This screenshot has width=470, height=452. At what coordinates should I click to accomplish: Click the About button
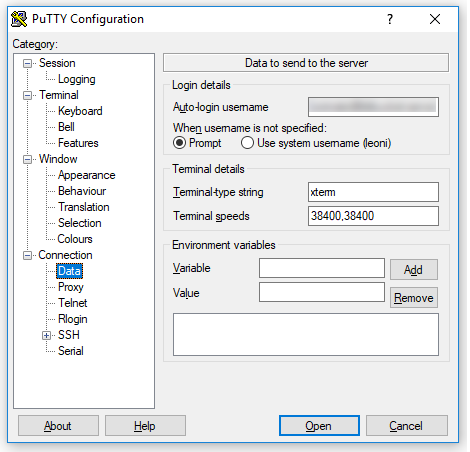[x=58, y=426]
